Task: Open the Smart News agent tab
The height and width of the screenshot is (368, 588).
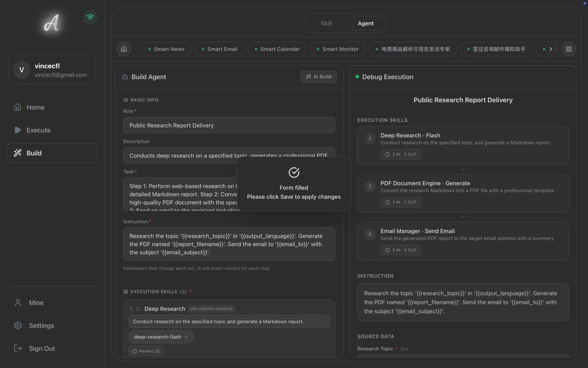Action: [x=166, y=49]
